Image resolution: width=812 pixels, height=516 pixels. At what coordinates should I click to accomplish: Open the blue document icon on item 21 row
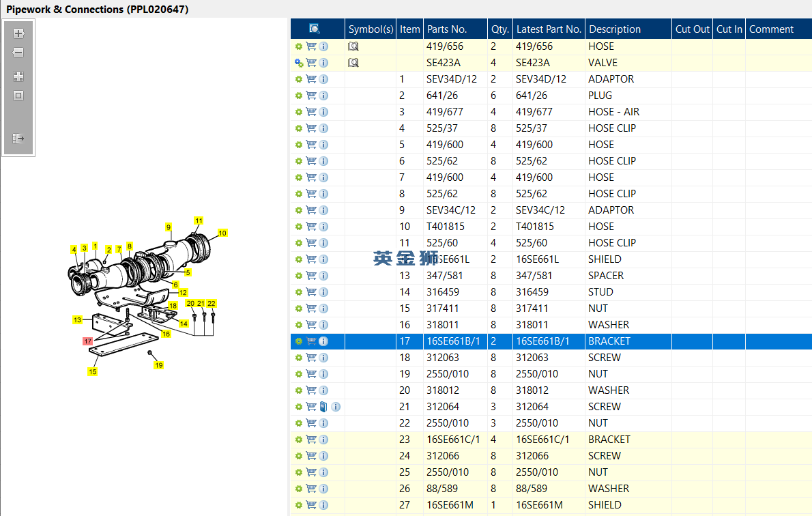[323, 407]
